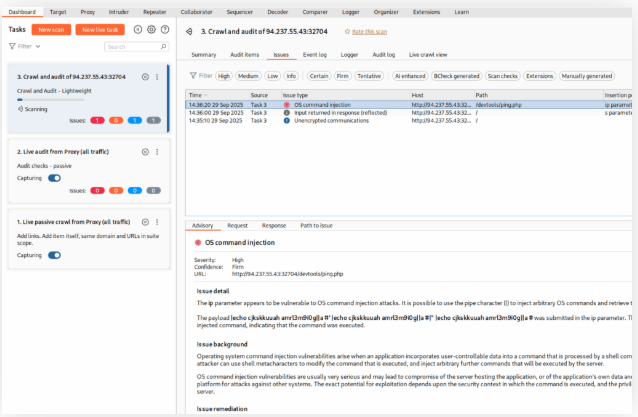Viewport: 638px width, 417px height.
Task: Open the Tasks help question mark icon
Action: 164,30
